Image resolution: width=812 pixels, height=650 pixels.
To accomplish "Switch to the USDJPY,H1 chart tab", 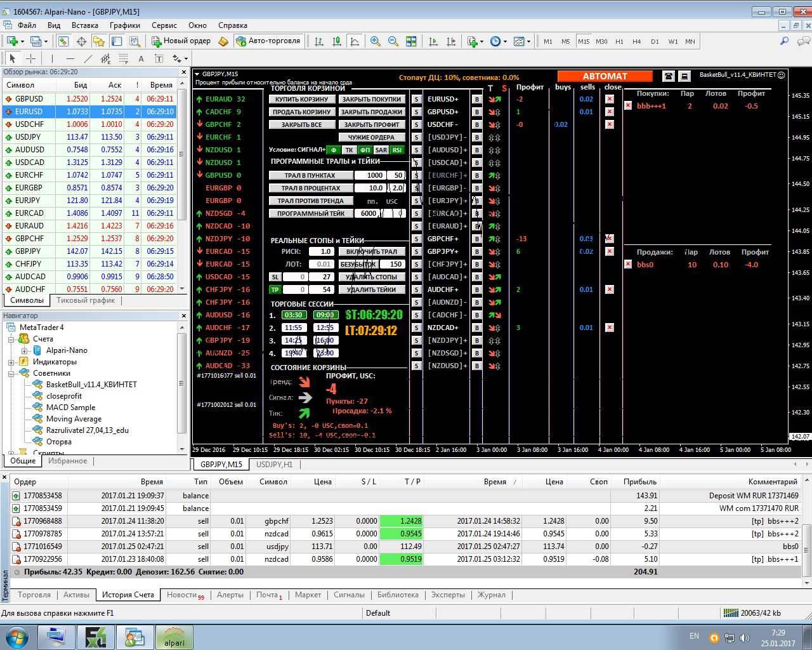I will coord(274,464).
